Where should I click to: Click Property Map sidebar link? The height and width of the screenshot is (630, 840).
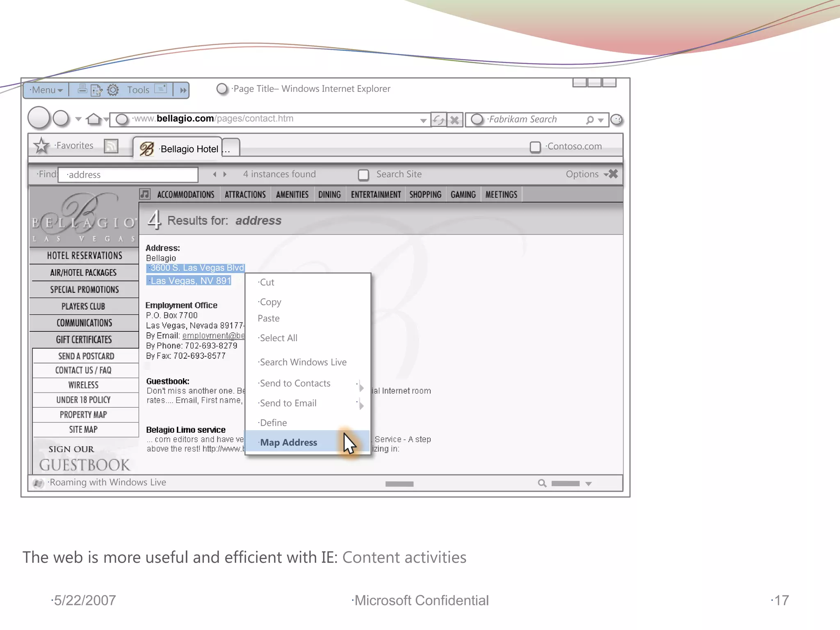click(x=84, y=415)
